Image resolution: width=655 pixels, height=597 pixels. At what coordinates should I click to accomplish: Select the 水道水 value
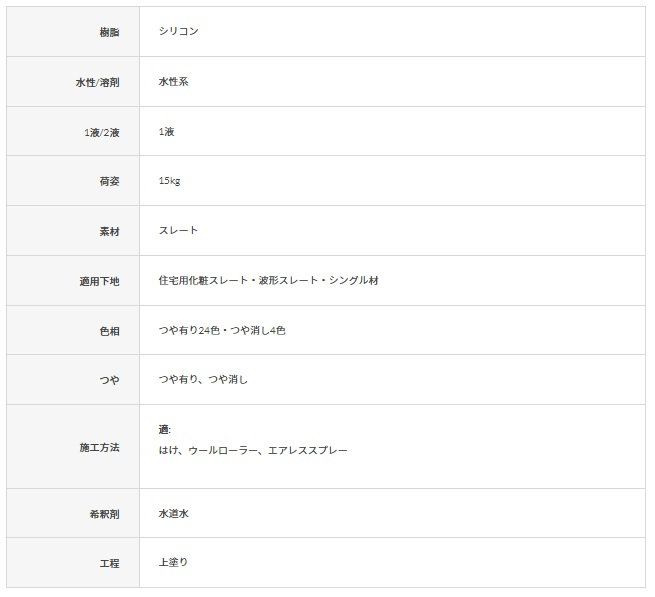click(173, 513)
